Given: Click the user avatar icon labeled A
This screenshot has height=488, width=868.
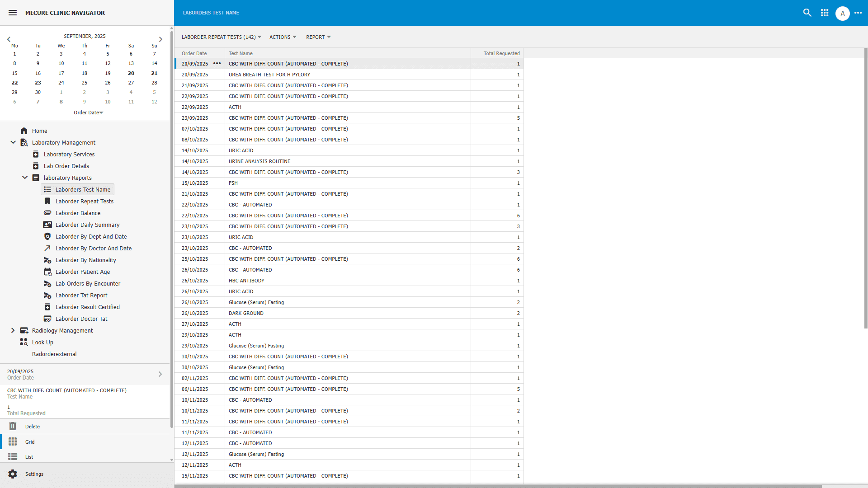Looking at the screenshot, I should click(842, 13).
